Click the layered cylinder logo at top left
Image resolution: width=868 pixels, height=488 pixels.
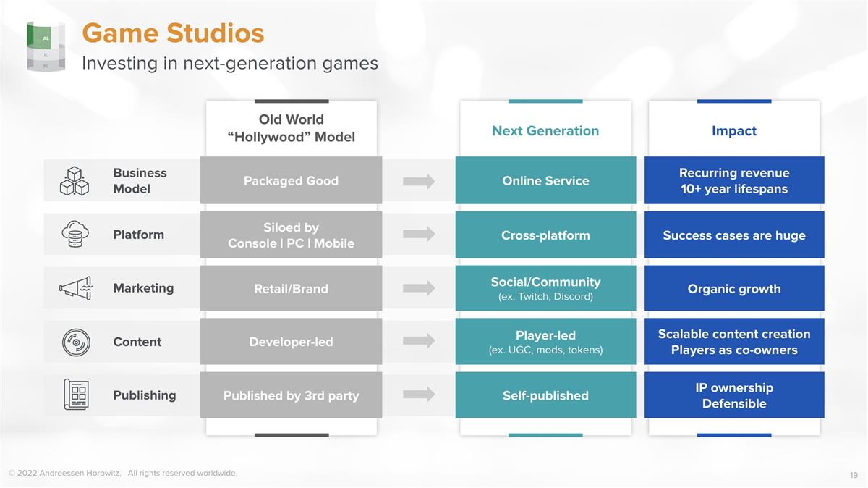(x=46, y=46)
